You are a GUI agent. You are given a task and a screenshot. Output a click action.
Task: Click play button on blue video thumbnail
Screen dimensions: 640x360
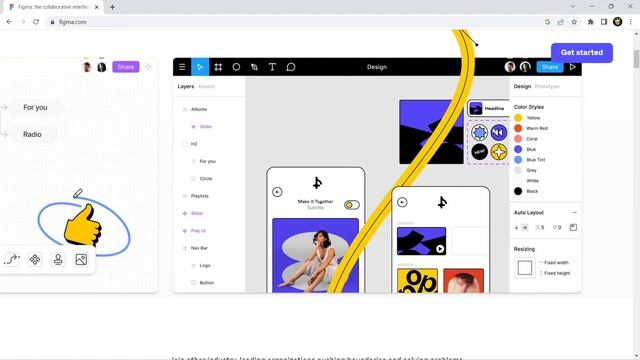click(x=440, y=249)
